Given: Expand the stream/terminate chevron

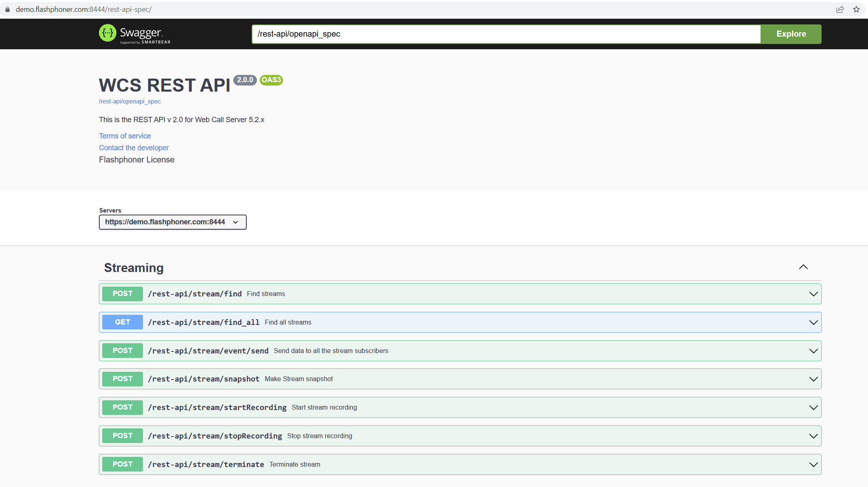Looking at the screenshot, I should pyautogui.click(x=813, y=465).
